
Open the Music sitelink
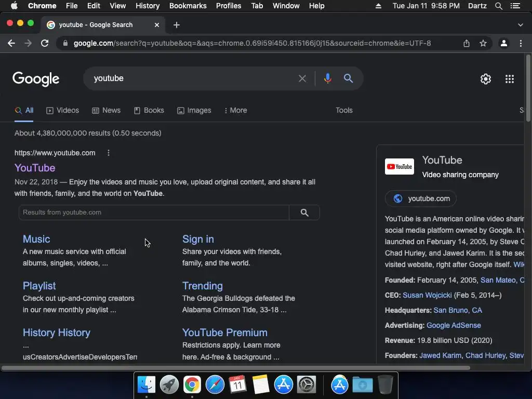pyautogui.click(x=36, y=239)
